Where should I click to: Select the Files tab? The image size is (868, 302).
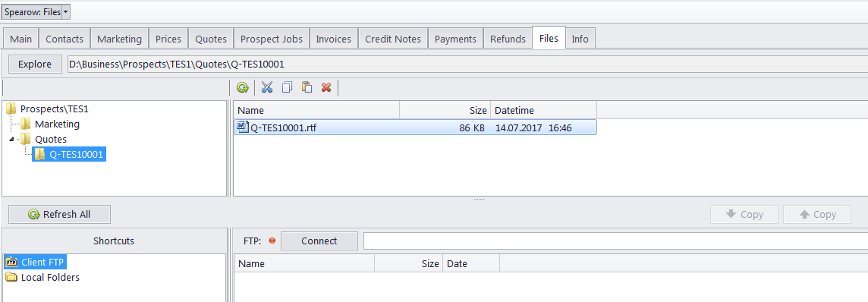point(549,38)
